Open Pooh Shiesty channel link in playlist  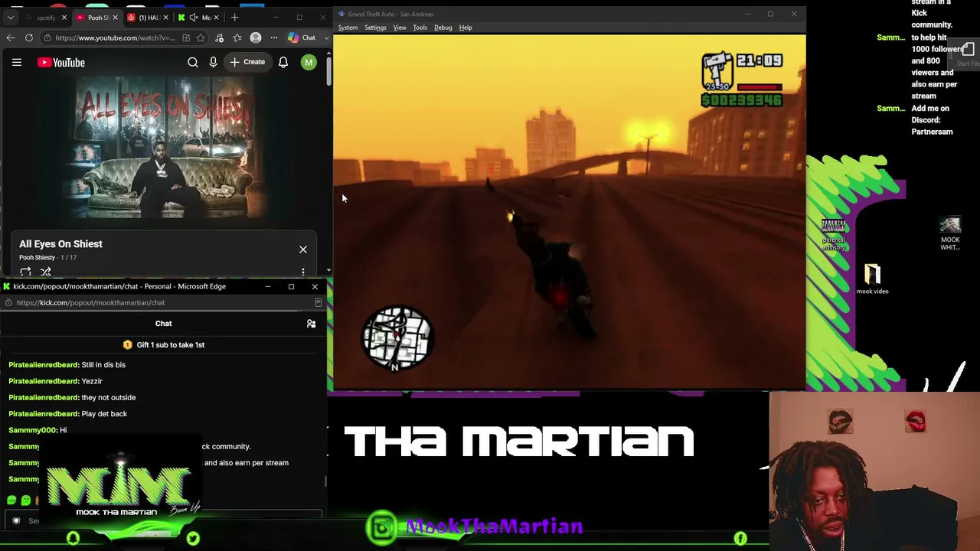pyautogui.click(x=37, y=257)
